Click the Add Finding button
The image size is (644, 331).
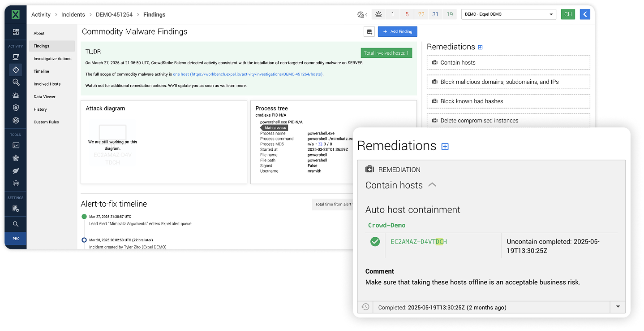[397, 31]
